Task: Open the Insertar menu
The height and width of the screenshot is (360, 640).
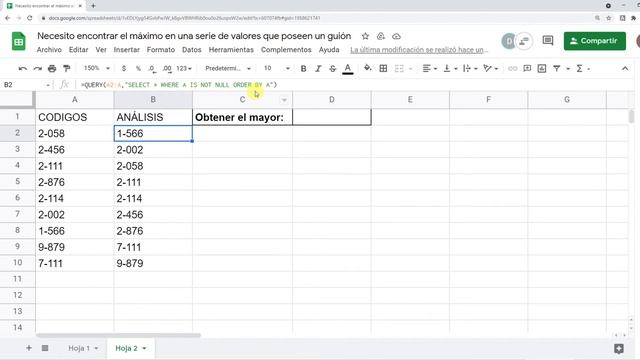Action: (127, 50)
